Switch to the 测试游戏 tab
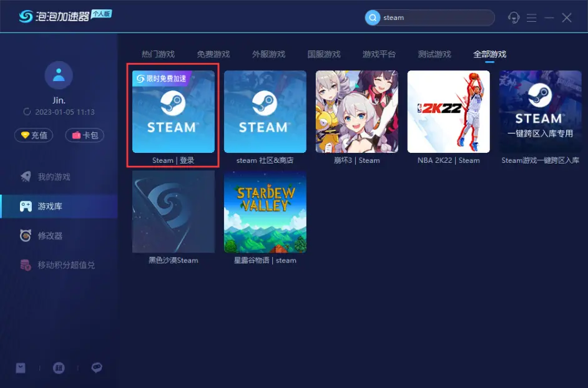Viewport: 588px width, 388px height. coord(434,54)
